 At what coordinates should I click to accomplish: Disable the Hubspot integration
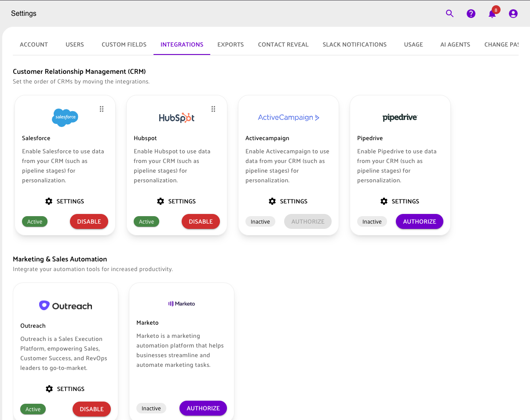[x=201, y=221]
